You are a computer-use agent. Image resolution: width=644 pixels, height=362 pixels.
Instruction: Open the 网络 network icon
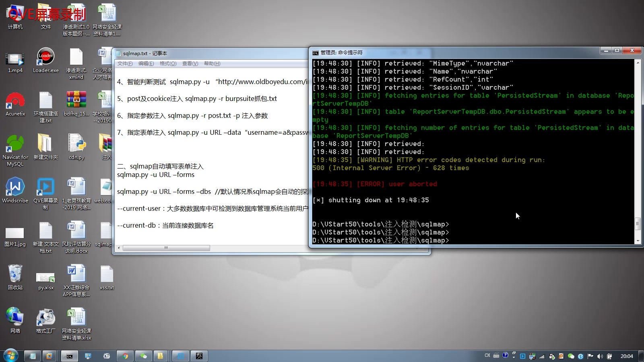click(x=15, y=321)
